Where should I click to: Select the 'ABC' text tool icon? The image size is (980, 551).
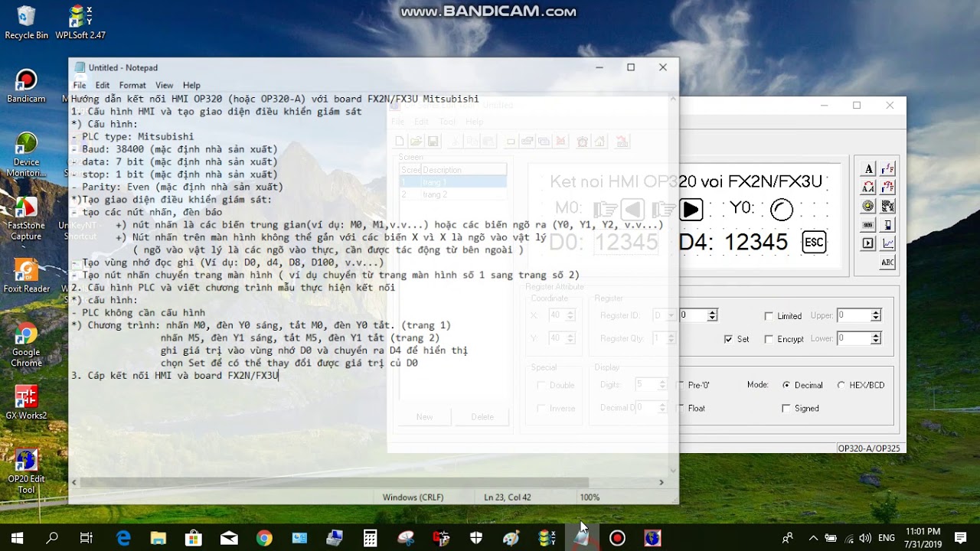click(888, 262)
